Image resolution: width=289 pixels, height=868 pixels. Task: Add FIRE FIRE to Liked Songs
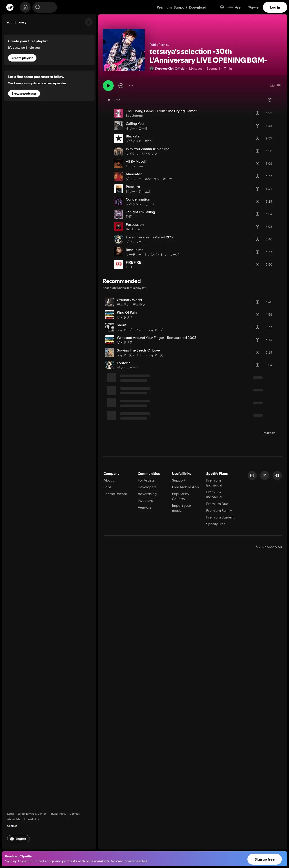tap(257, 265)
